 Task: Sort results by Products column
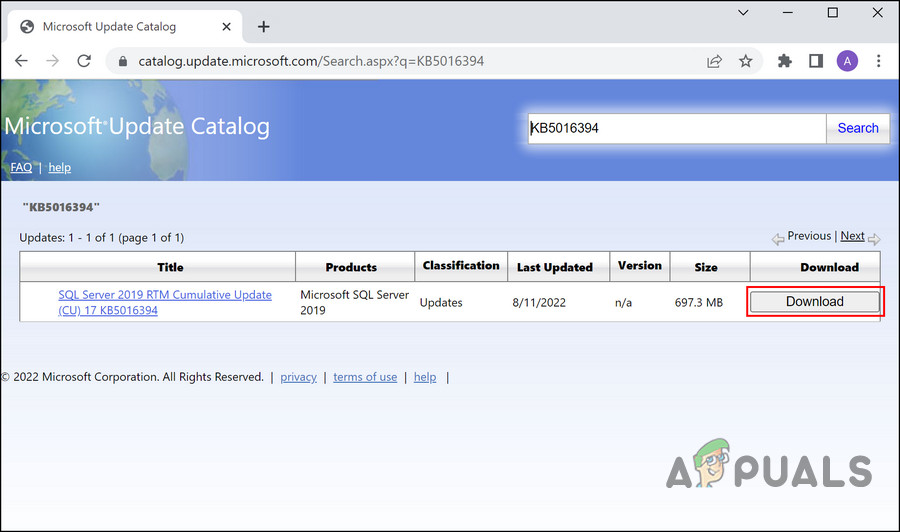click(351, 267)
